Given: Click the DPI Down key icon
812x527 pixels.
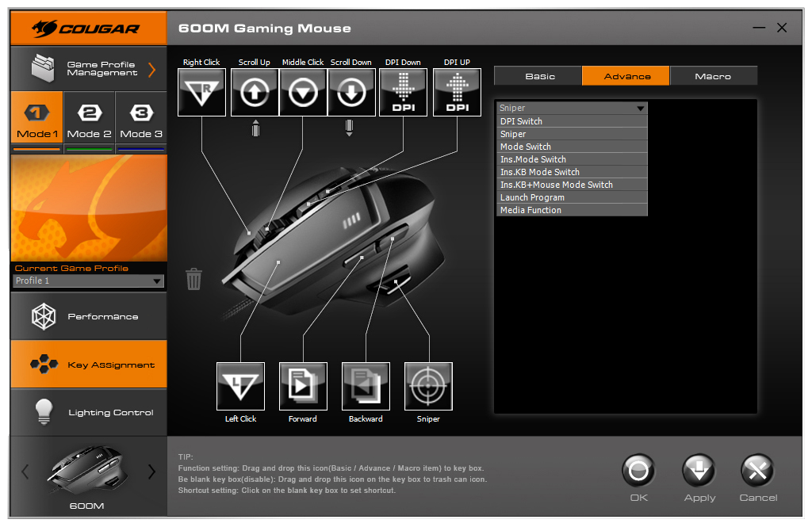Looking at the screenshot, I should click(x=403, y=93).
